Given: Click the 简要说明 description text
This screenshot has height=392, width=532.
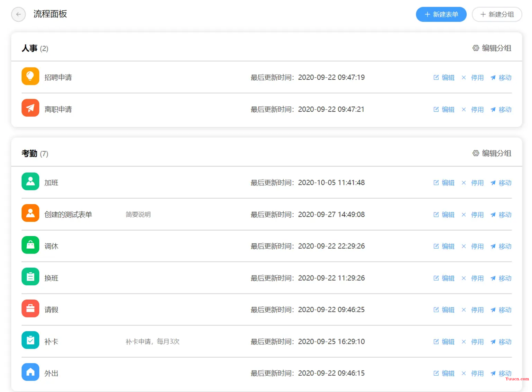Looking at the screenshot, I should pos(138,214).
